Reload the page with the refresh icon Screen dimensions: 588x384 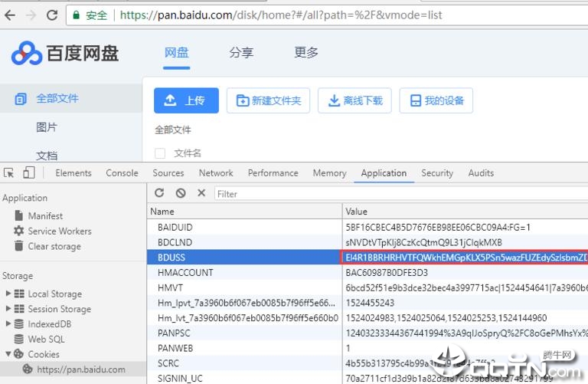pyautogui.click(x=52, y=15)
